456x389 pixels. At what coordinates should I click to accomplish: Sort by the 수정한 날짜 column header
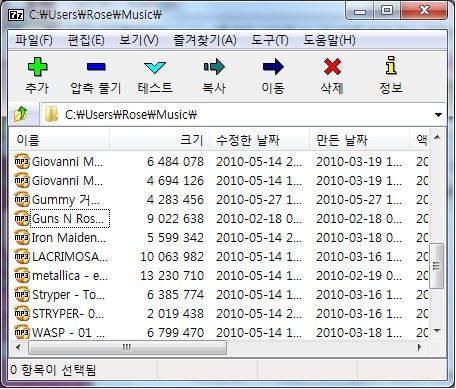(259, 140)
